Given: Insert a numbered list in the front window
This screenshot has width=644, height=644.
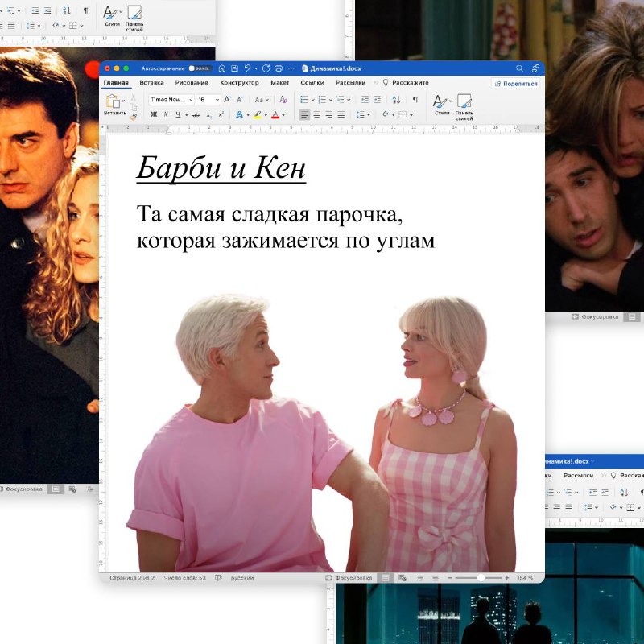Looking at the screenshot, I should point(322,99).
